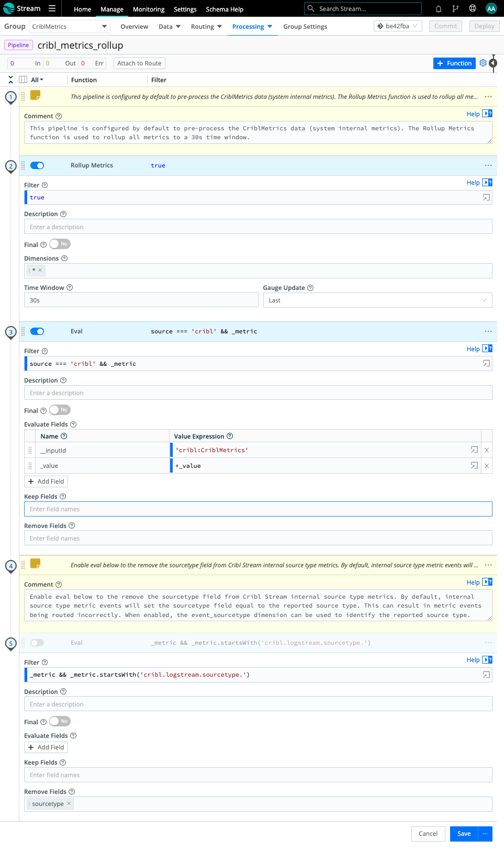This screenshot has width=504, height=852.
Task: Open the extra save options next to Save
Action: (x=485, y=834)
